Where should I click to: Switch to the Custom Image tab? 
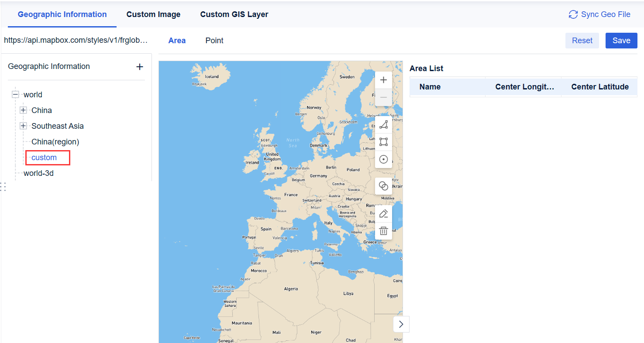click(153, 14)
